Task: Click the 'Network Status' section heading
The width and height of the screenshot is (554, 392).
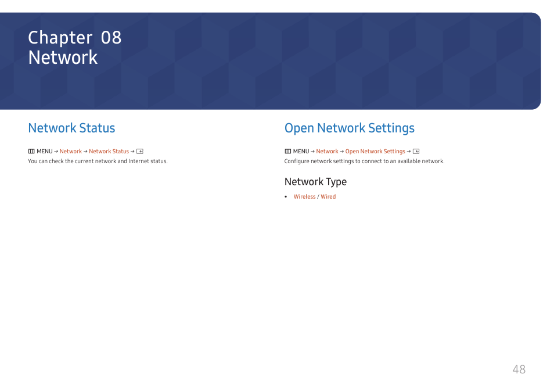Action: pos(71,128)
